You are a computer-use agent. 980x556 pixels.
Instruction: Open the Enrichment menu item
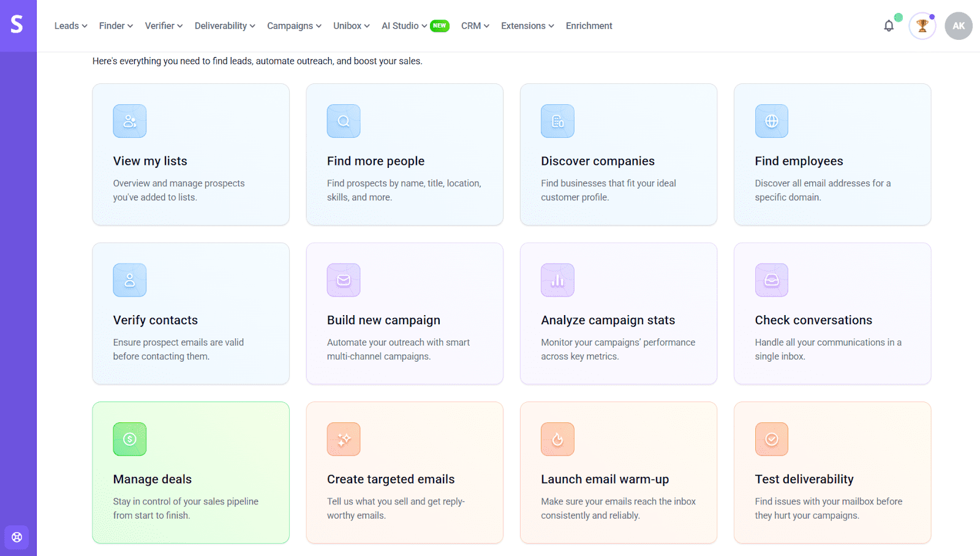(589, 26)
